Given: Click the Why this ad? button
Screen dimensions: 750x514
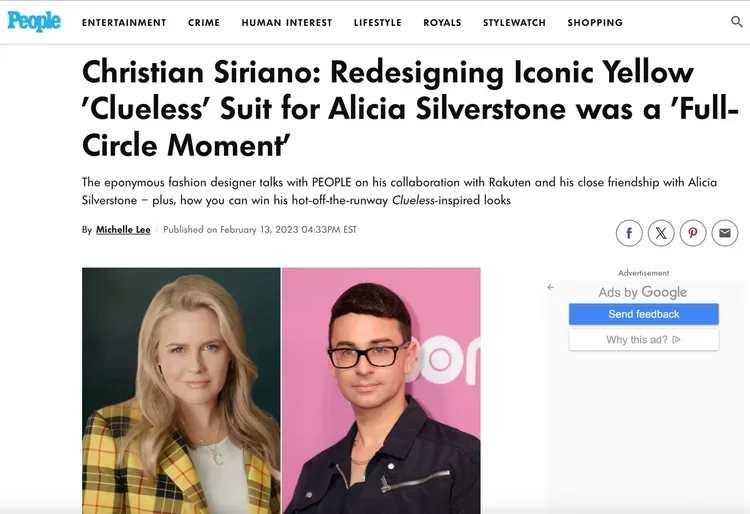Looking at the screenshot, I should (644, 340).
